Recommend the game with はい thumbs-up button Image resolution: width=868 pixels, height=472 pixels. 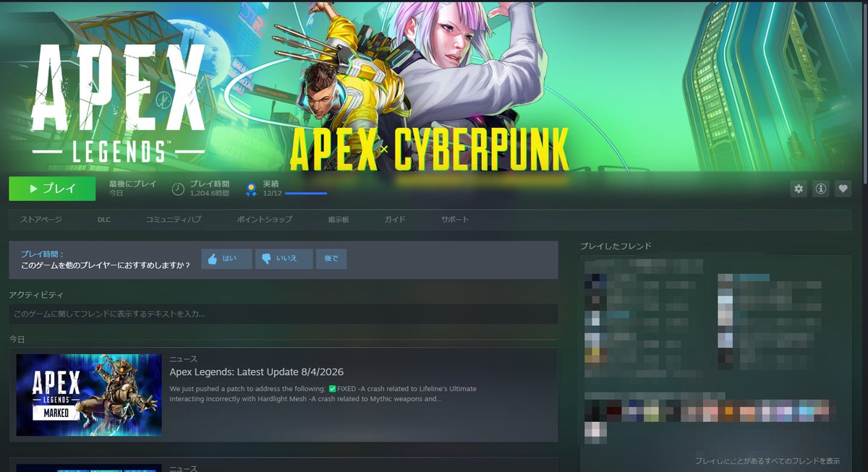[226, 259]
